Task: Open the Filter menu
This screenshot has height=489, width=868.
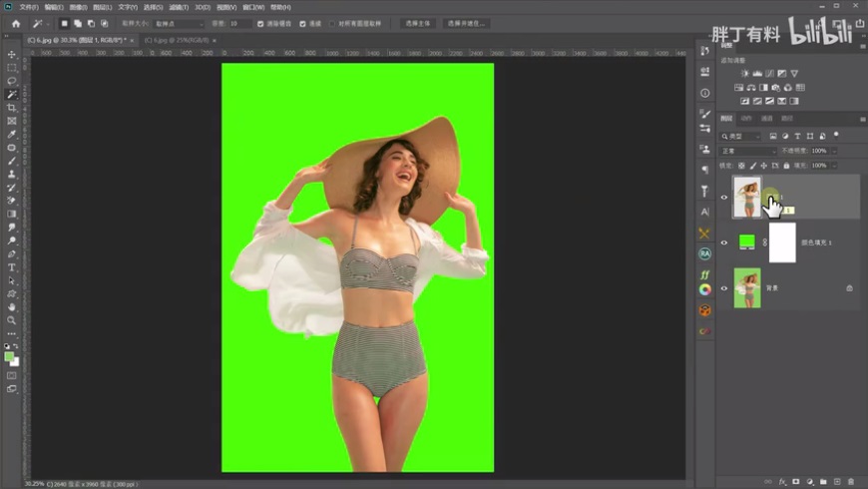Action: (x=180, y=7)
